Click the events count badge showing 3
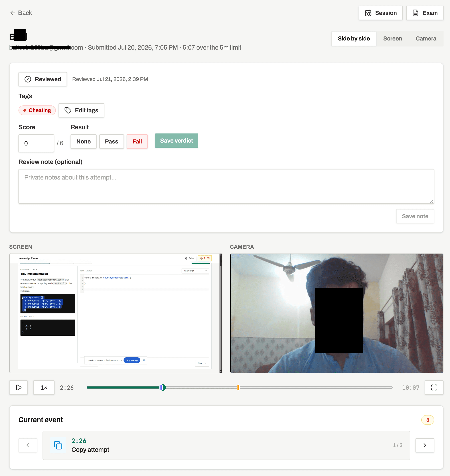 (x=428, y=420)
